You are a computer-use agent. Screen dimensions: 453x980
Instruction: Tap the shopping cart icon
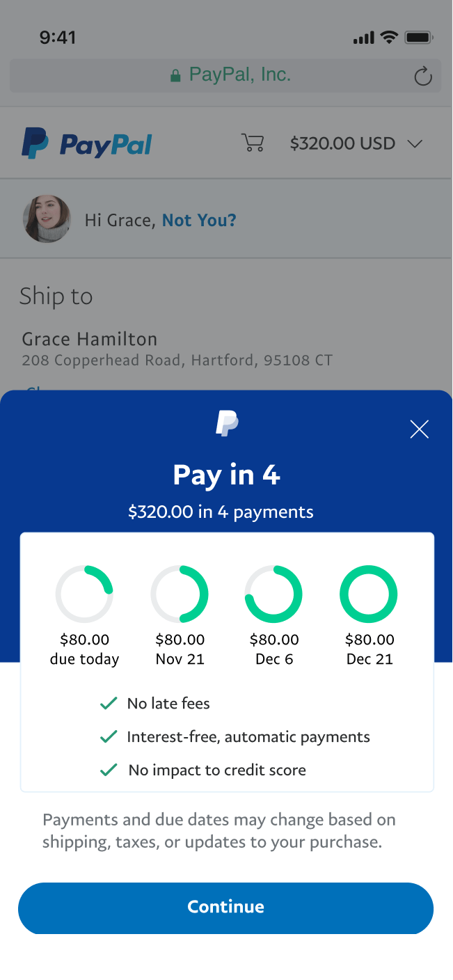(253, 143)
